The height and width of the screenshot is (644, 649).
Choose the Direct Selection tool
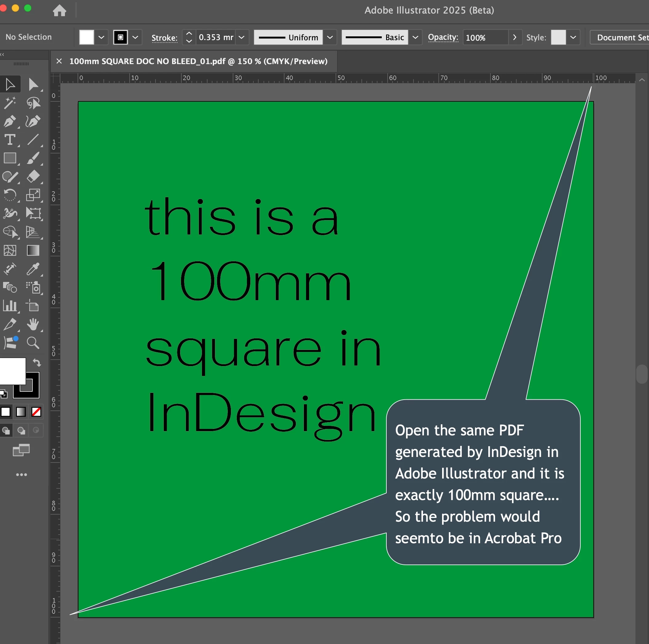[33, 84]
